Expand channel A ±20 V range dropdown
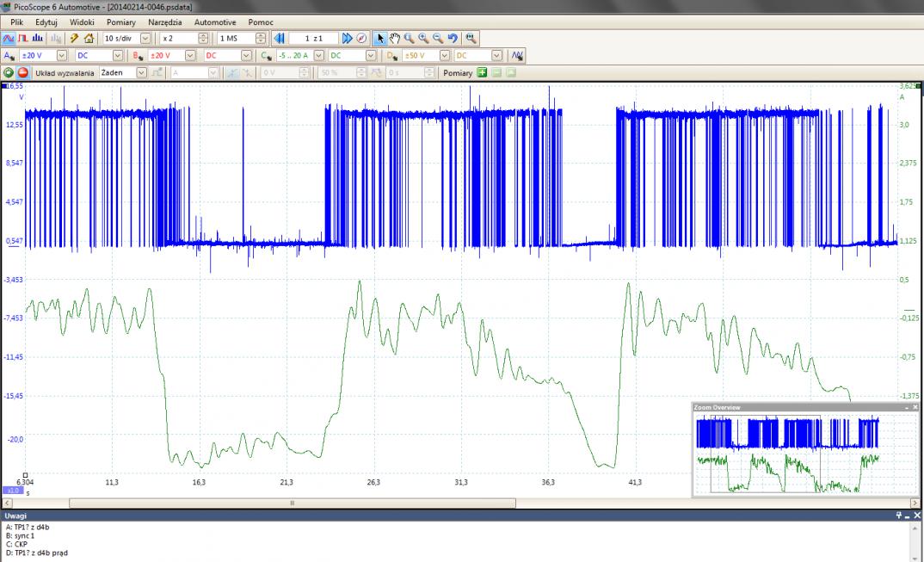The image size is (924, 562). click(x=61, y=56)
